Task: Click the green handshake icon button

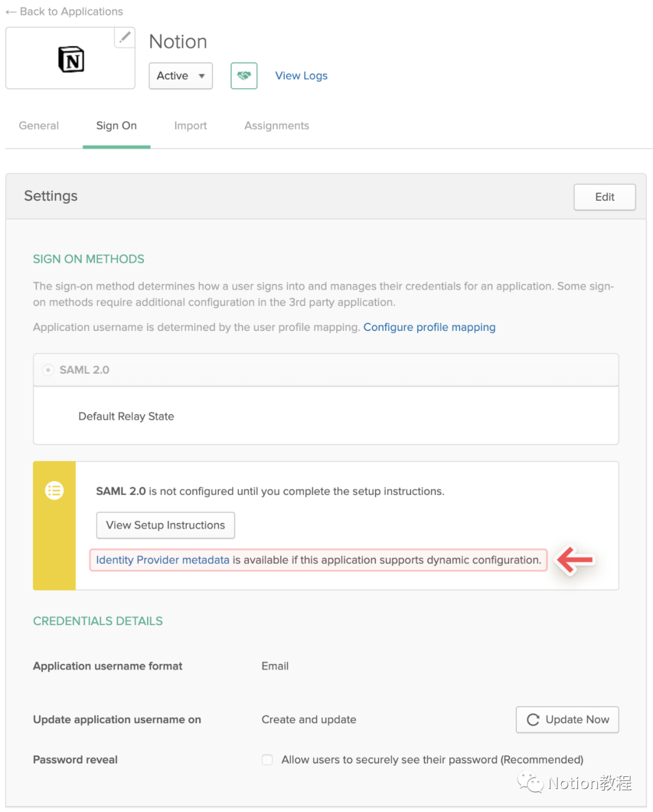Action: pyautogui.click(x=244, y=76)
